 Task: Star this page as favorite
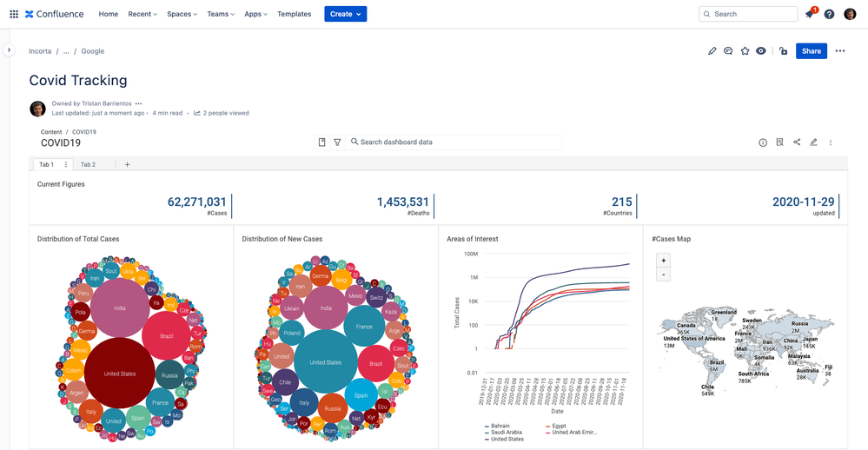[x=745, y=51]
